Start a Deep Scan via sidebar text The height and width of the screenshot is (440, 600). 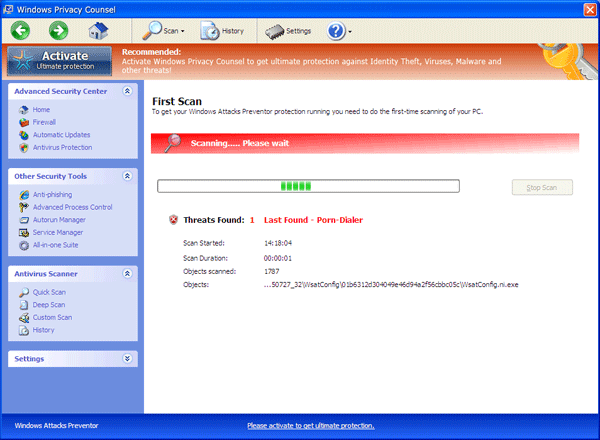point(49,305)
